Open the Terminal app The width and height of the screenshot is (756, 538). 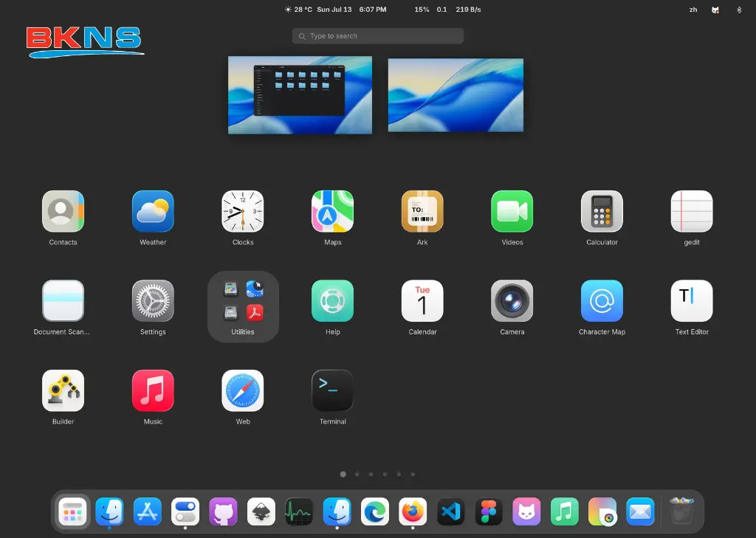click(x=332, y=390)
